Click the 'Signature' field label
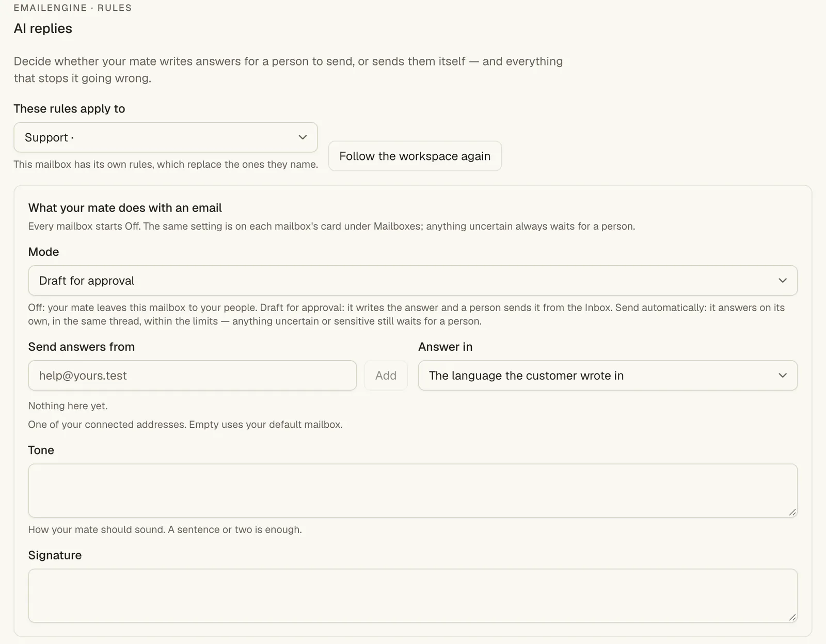826x644 pixels. [55, 555]
